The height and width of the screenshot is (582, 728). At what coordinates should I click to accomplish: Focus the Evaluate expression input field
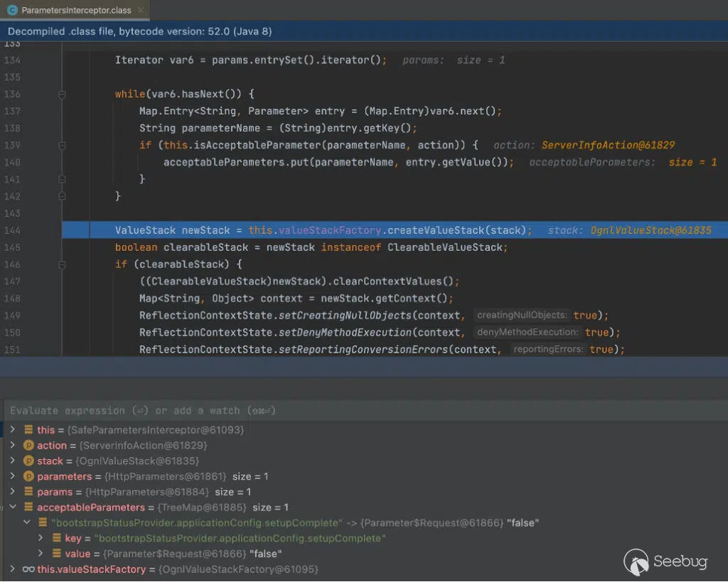point(364,411)
